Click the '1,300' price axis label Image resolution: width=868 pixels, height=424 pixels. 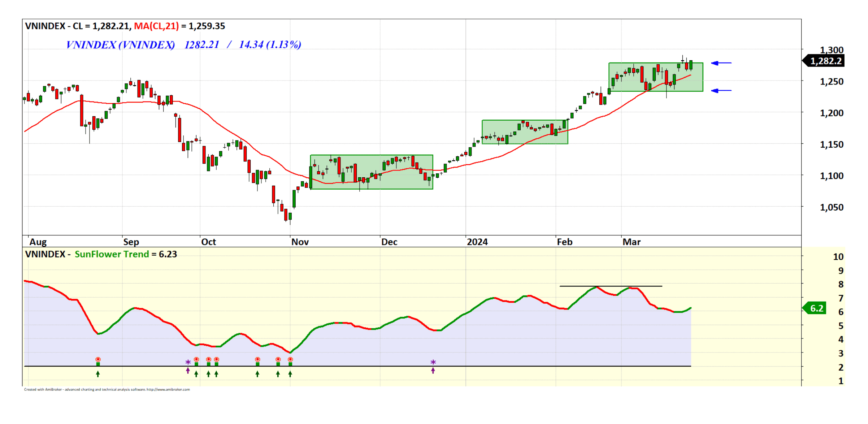pyautogui.click(x=832, y=50)
